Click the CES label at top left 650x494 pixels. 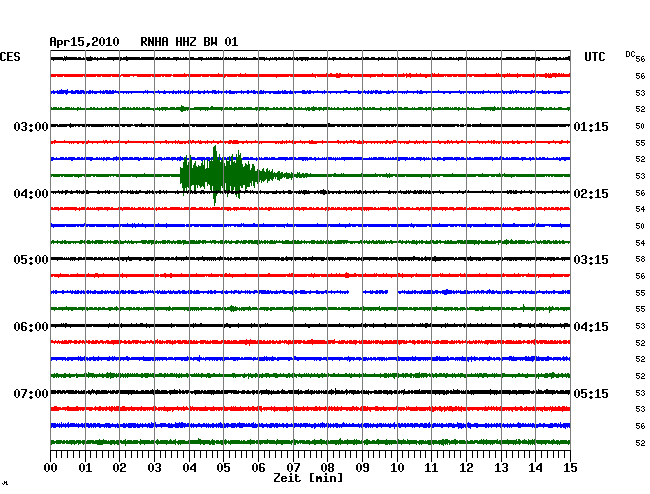(10, 57)
